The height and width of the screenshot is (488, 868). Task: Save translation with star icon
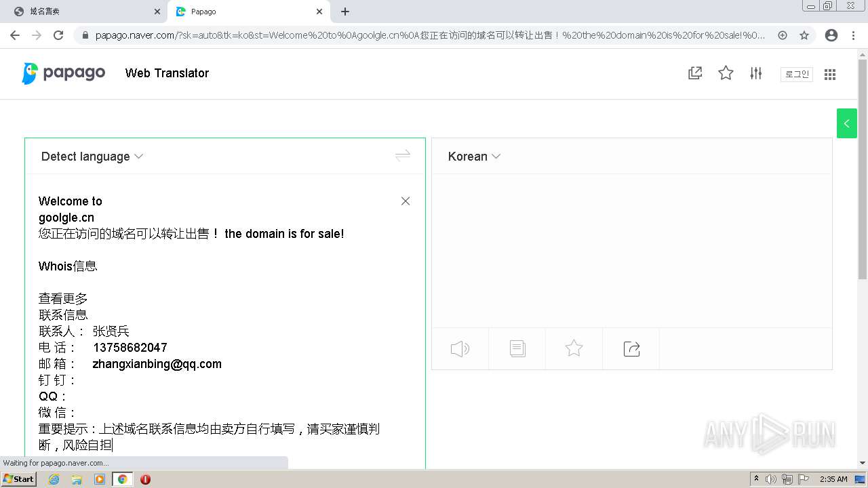click(x=574, y=348)
